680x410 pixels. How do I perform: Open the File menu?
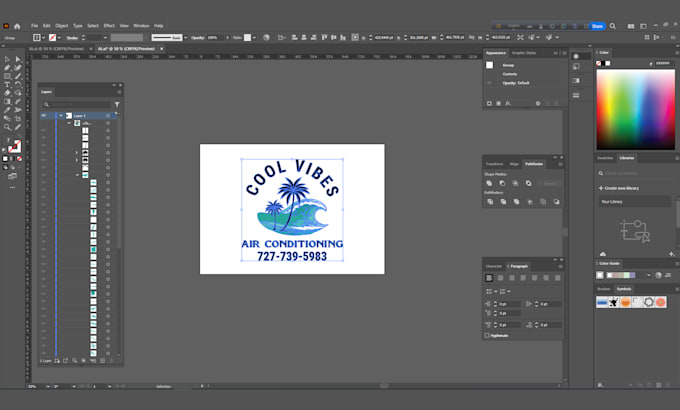pos(34,26)
